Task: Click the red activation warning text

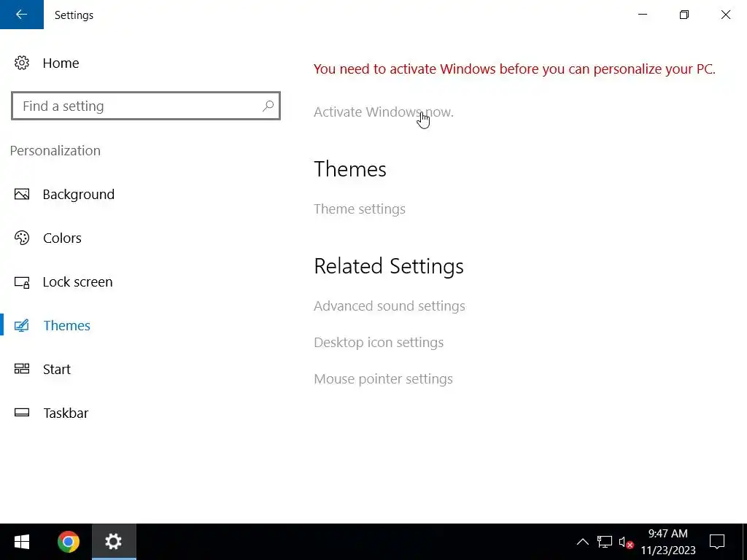Action: (514, 69)
